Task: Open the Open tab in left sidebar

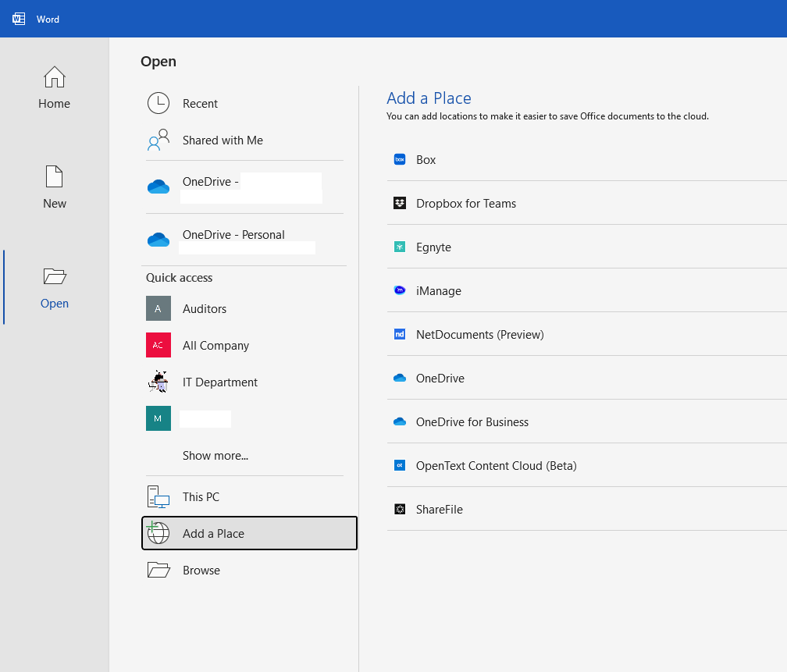Action: click(x=54, y=287)
